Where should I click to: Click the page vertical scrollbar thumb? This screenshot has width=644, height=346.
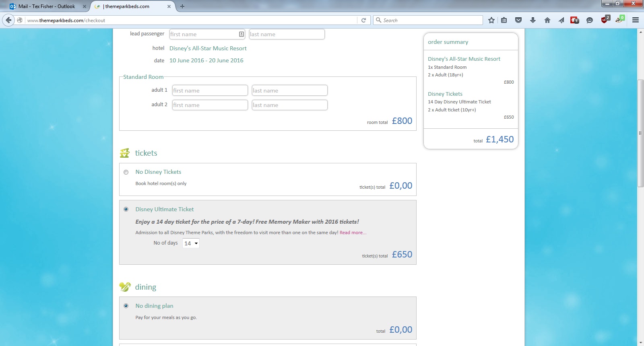pos(640,134)
